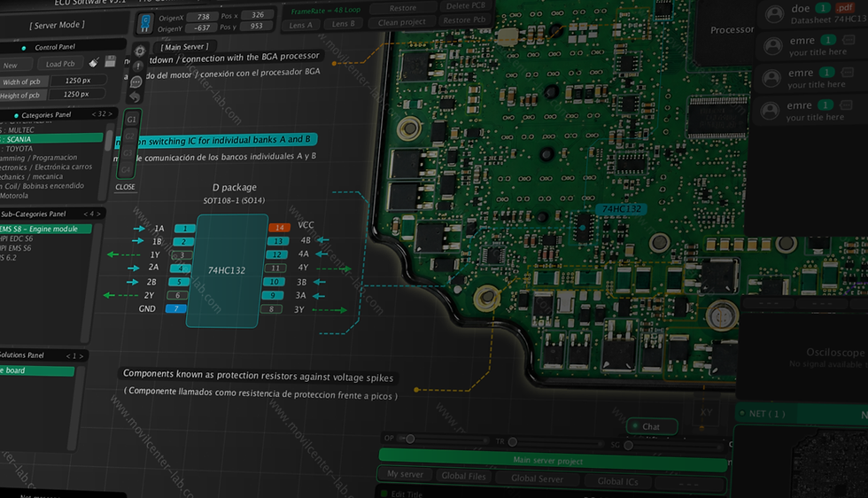Select pin 11 (4Y) on the IC diagram
Viewport: 868px width, 498px height.
[x=275, y=268]
